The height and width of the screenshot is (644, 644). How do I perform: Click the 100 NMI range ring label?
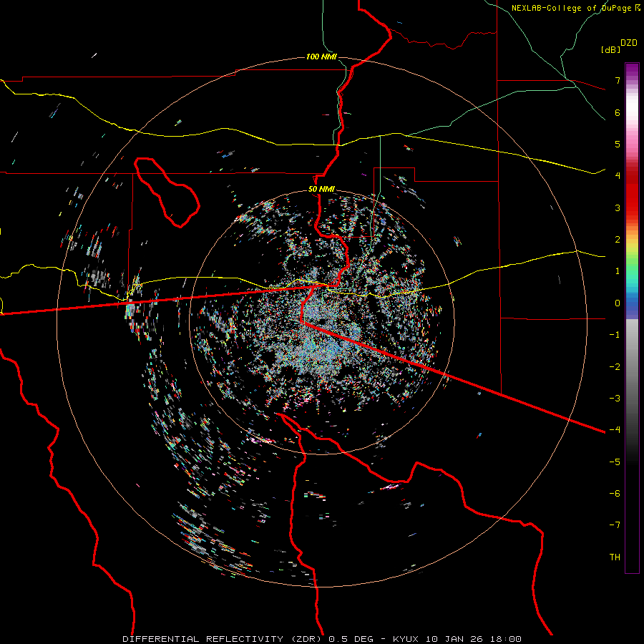(x=321, y=57)
